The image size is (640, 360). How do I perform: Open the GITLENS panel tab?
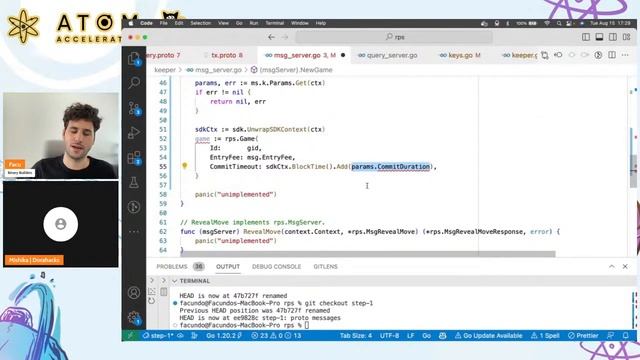[325, 267]
